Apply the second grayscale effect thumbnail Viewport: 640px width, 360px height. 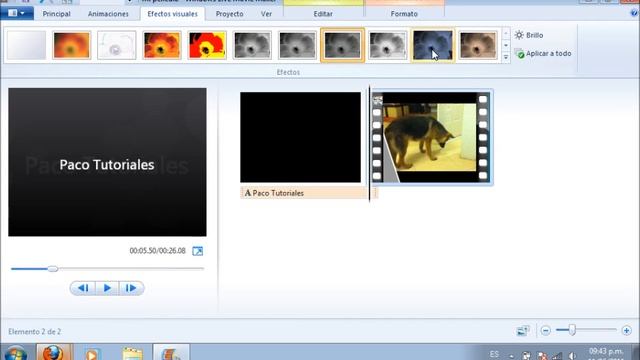[297, 45]
